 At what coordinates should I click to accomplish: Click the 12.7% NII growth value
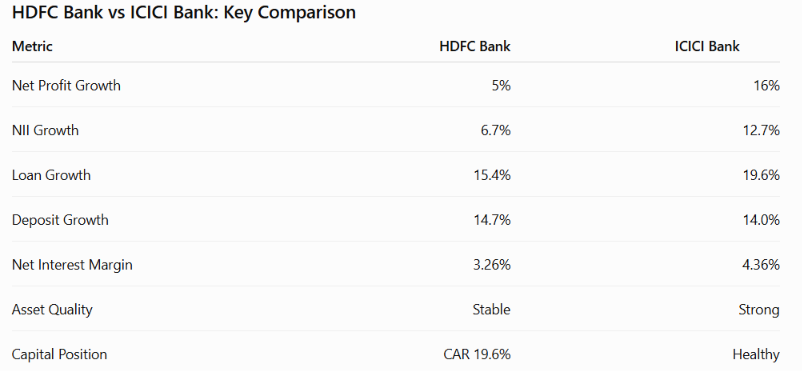point(761,130)
